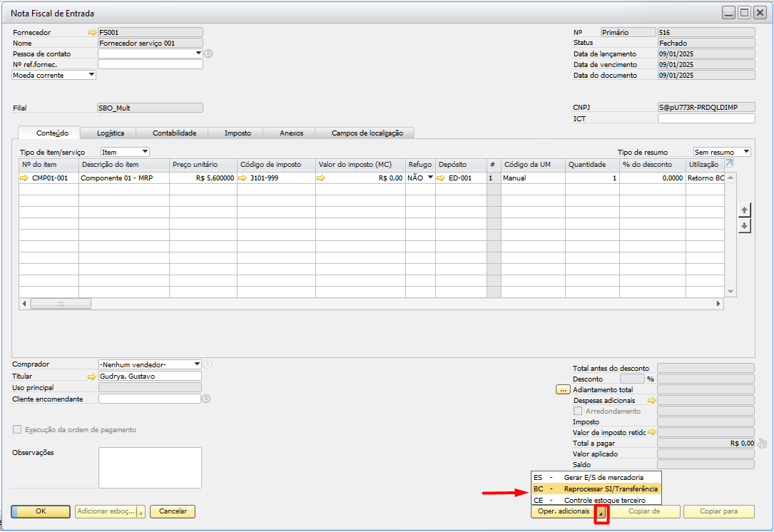Click Cliente encomendante selection icon
Image resolution: width=774 pixels, height=532 pixels.
206,399
